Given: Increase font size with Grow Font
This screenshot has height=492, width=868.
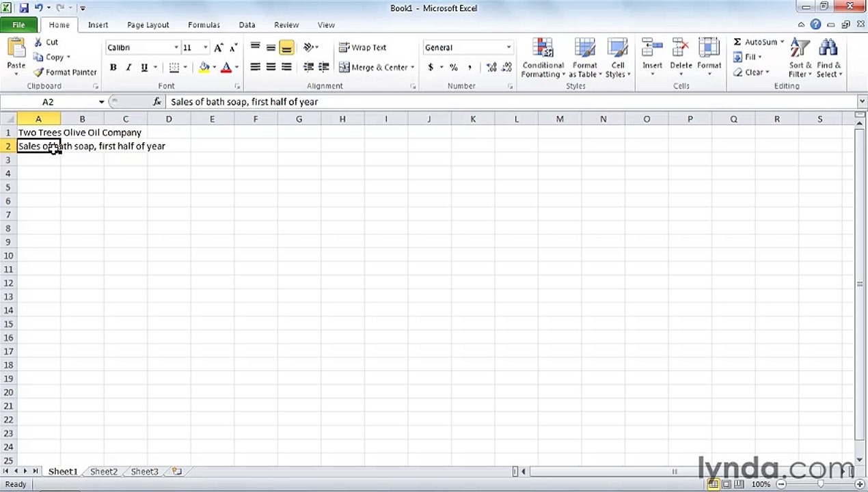Looking at the screenshot, I should pyautogui.click(x=219, y=48).
